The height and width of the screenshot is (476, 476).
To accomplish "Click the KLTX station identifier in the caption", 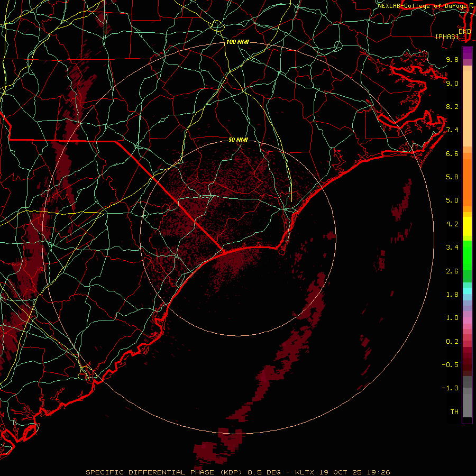I will point(306,472).
